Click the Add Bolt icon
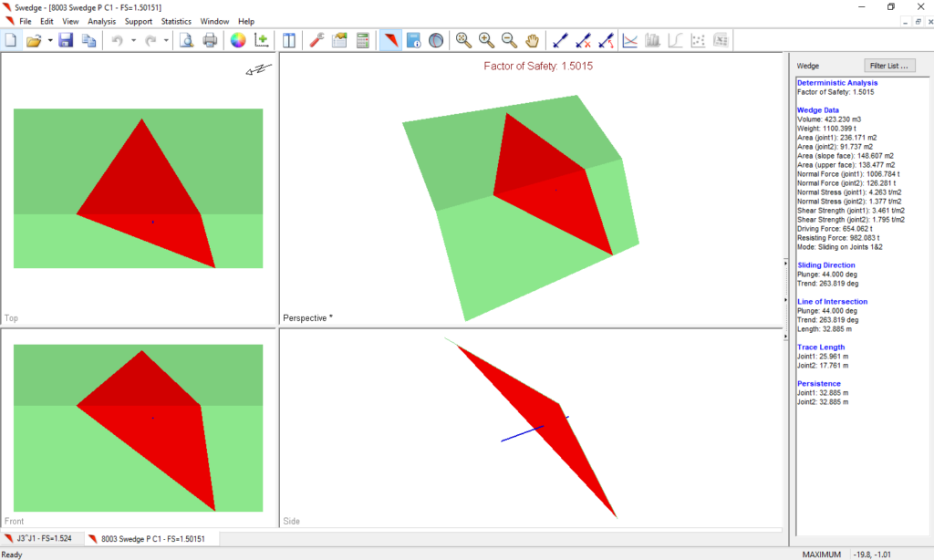This screenshot has width=934, height=560. click(561, 40)
